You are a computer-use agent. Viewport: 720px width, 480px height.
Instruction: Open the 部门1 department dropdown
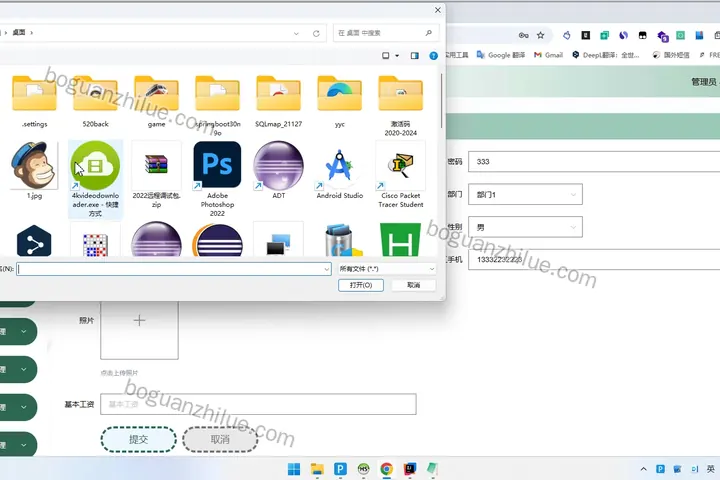(x=525, y=194)
